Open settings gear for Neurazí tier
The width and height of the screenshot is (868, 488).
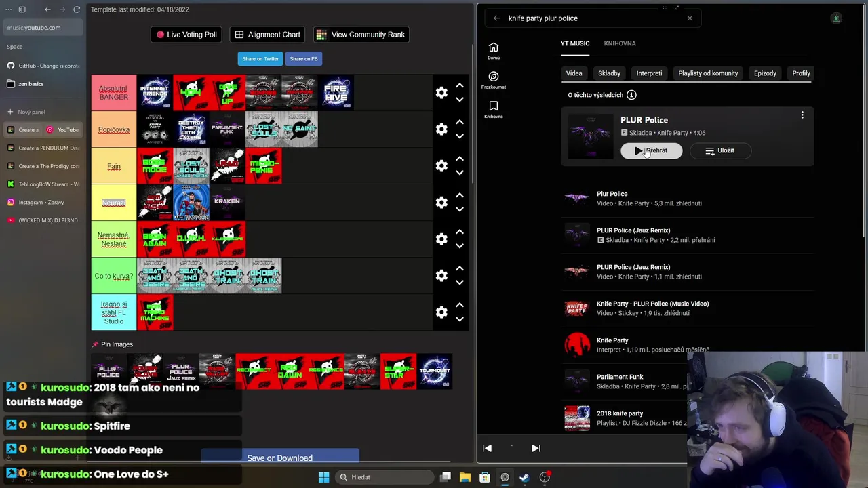pos(441,203)
